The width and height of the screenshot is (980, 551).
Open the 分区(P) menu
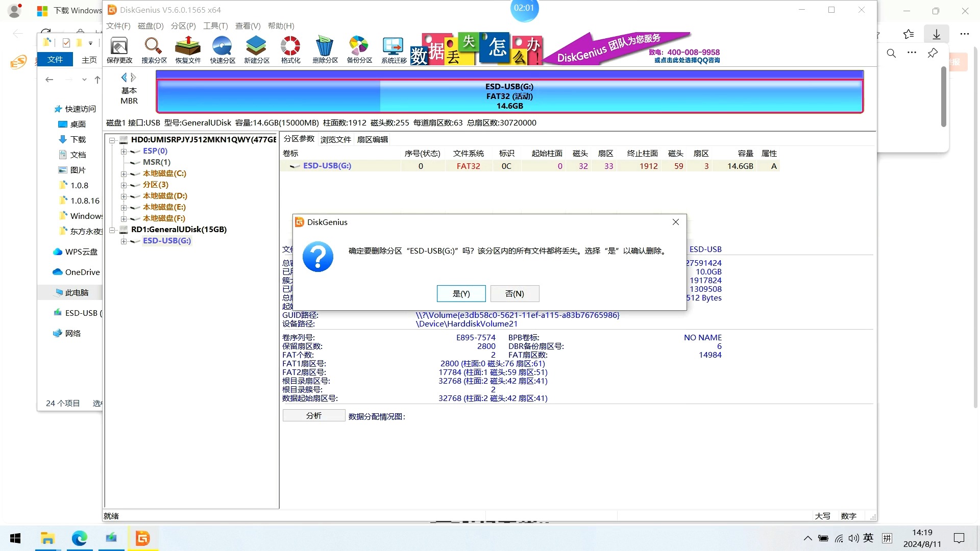(183, 26)
